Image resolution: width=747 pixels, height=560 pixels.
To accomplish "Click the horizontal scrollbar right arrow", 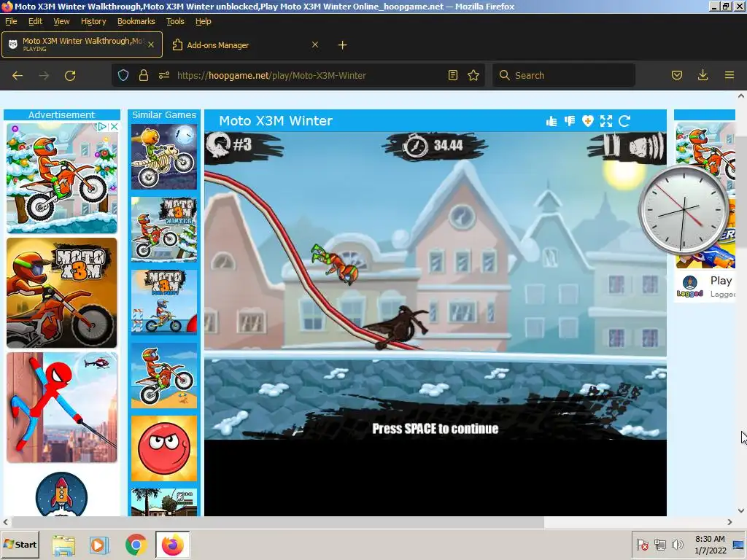I will 729,522.
